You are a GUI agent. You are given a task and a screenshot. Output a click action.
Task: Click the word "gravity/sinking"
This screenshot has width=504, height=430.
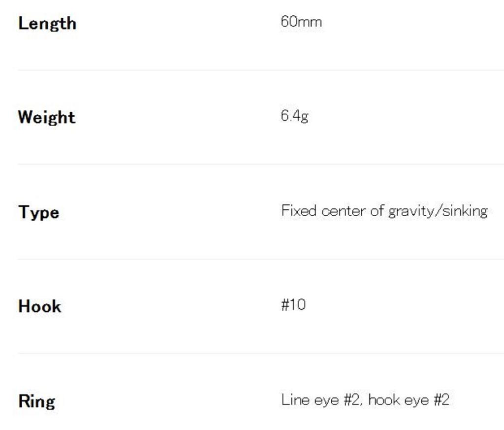(x=438, y=211)
